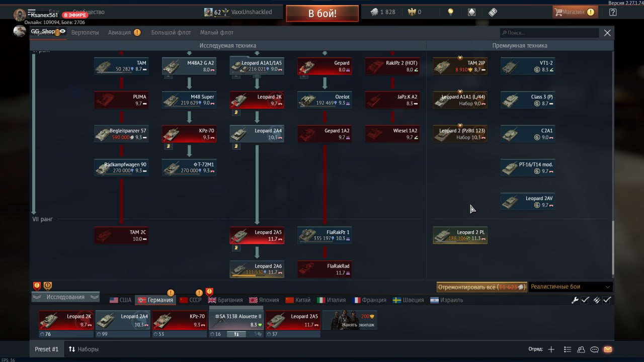The image size is (644, 362).
Task: Toggle the checkbox next to bullets icon
Action: (607, 300)
